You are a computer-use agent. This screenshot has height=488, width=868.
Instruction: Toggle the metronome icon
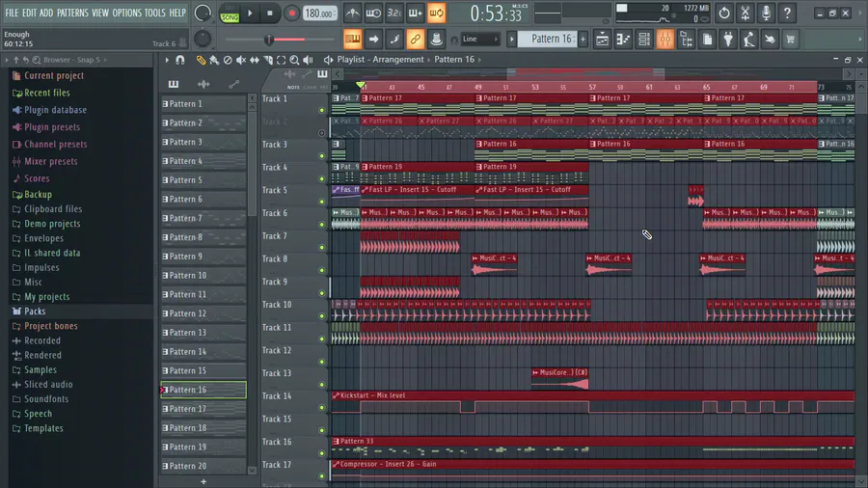click(x=352, y=13)
